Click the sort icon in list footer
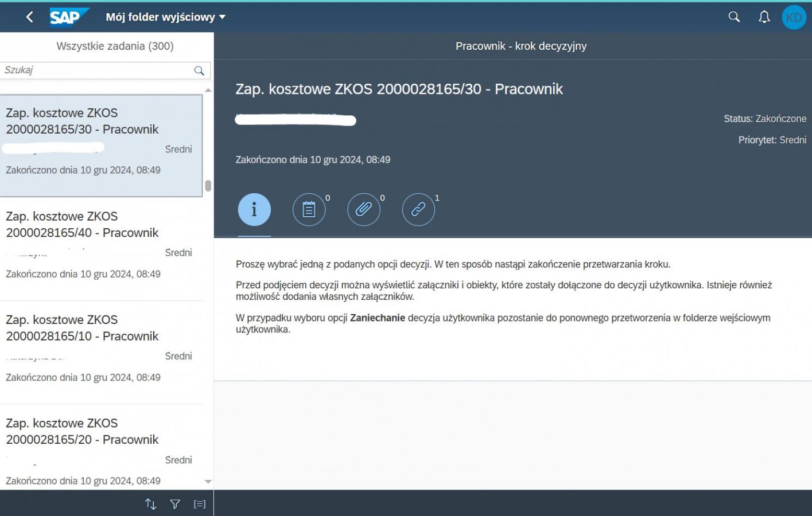This screenshot has width=812, height=516. click(x=150, y=504)
